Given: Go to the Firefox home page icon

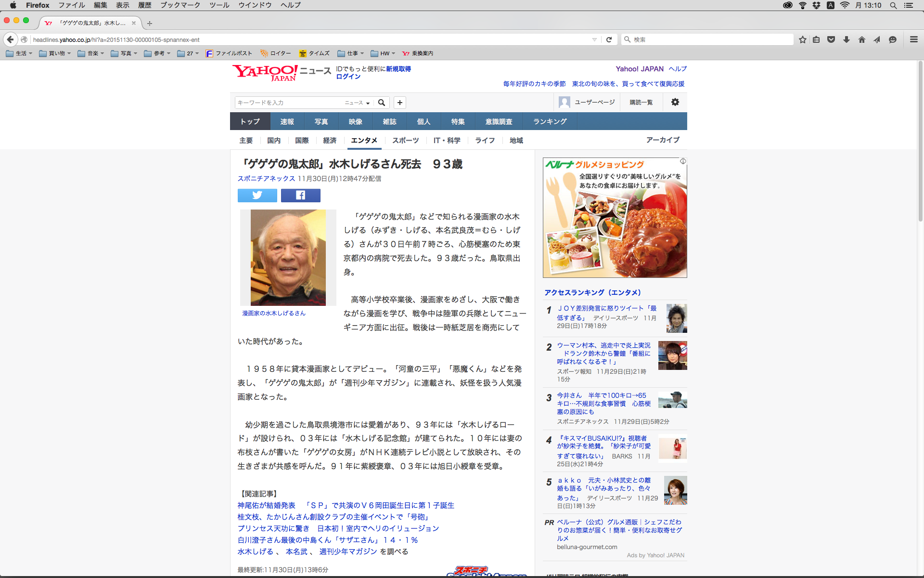Looking at the screenshot, I should pos(861,39).
